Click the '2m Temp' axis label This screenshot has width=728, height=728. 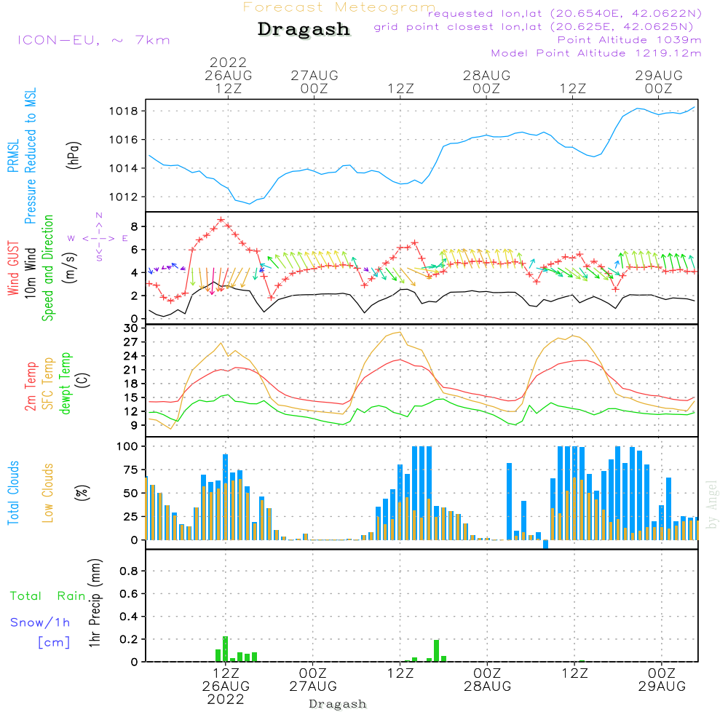(30, 387)
